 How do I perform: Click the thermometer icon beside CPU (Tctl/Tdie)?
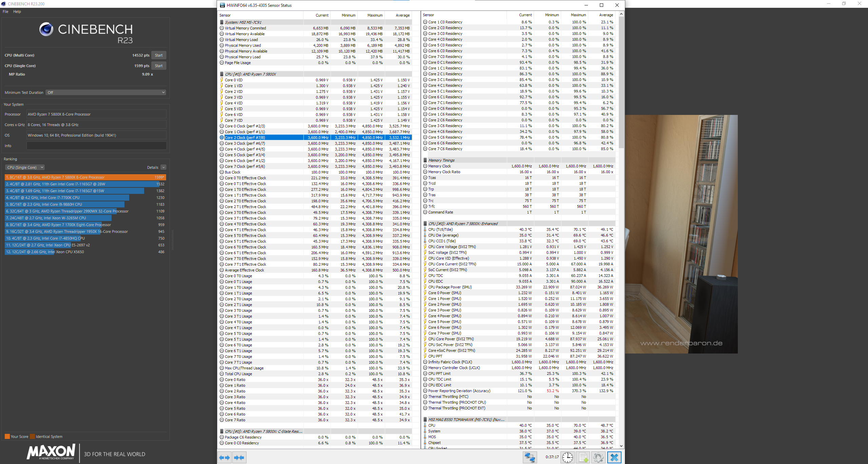pyautogui.click(x=425, y=229)
